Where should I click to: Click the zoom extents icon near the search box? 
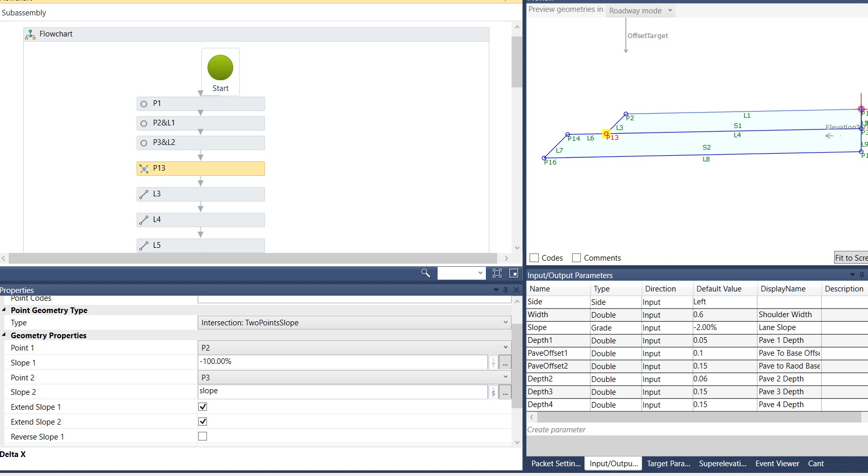click(497, 273)
